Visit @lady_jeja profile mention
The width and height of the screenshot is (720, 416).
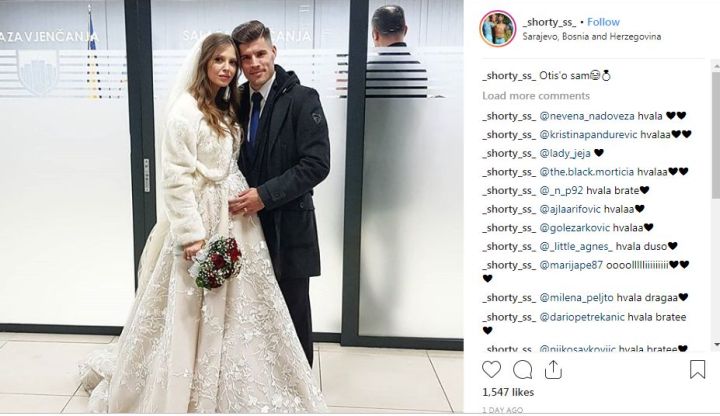(x=565, y=153)
